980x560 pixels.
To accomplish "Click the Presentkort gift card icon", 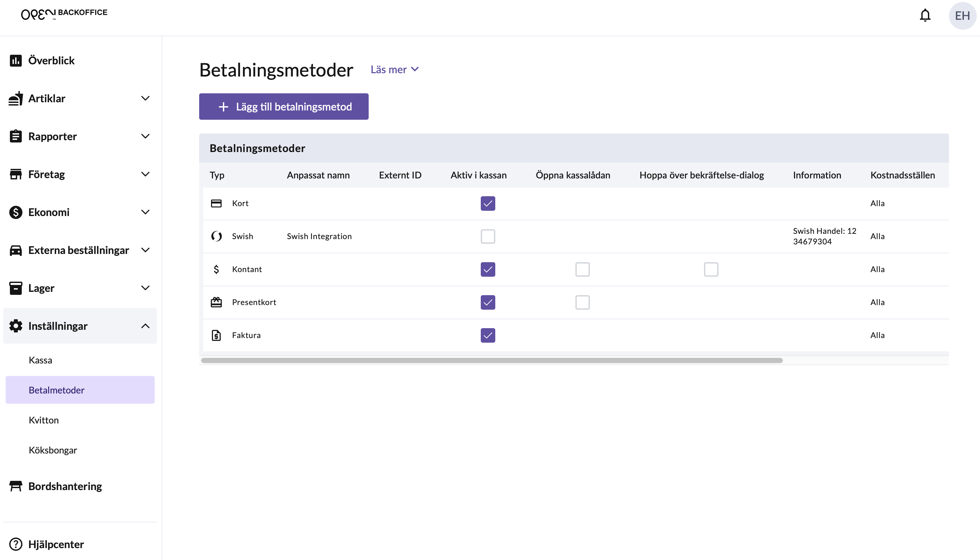I will point(216,302).
